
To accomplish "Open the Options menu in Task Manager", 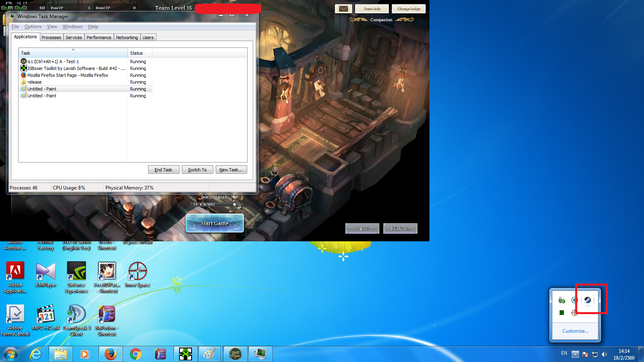I will (x=33, y=27).
